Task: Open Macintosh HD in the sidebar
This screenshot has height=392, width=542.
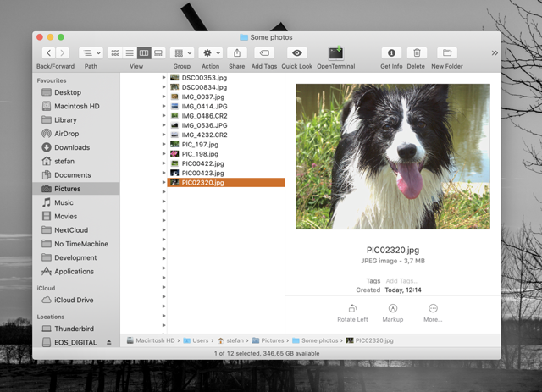Action: pyautogui.click(x=76, y=106)
